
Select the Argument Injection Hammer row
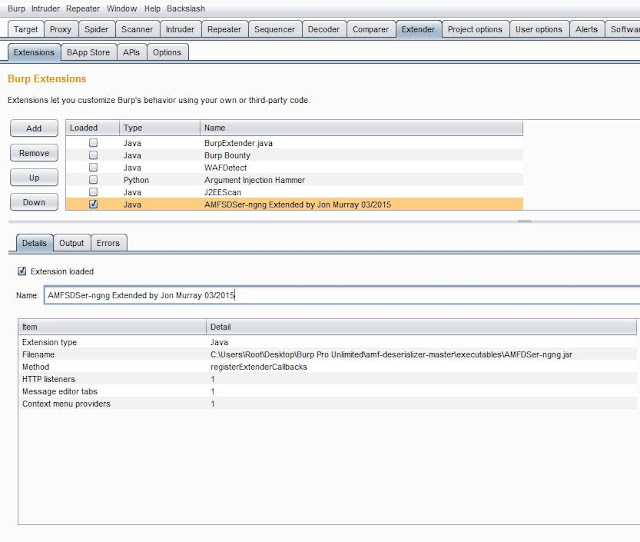[x=294, y=180]
